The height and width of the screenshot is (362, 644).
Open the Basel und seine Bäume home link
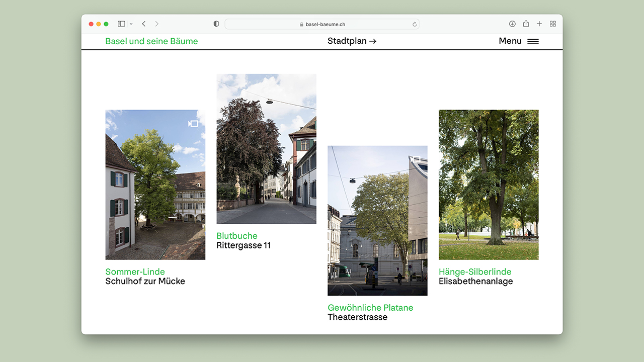click(151, 41)
